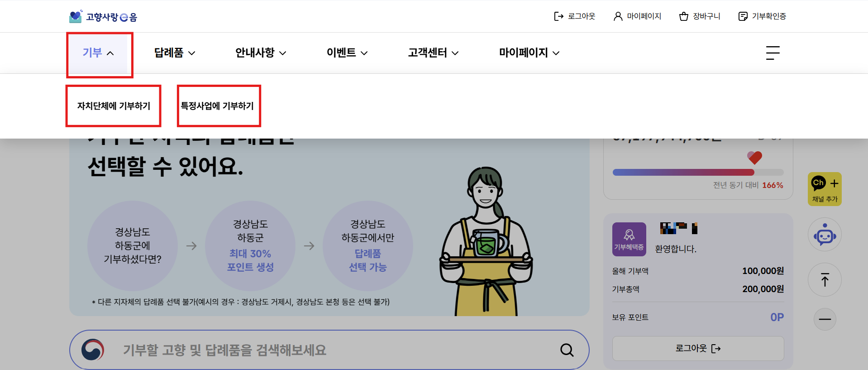
Task: Click the 기부혜택증 purple badge
Action: (x=629, y=239)
